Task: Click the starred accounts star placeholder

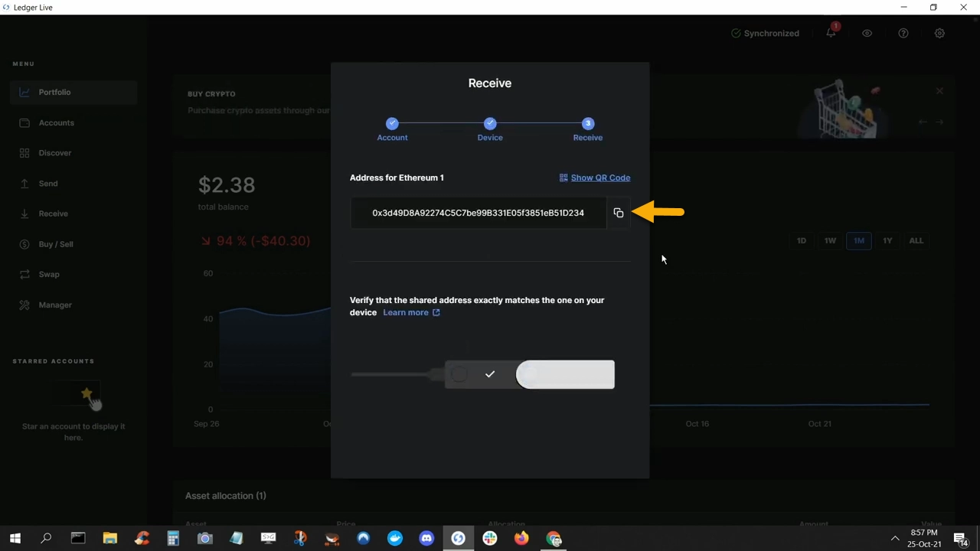Action: tap(87, 394)
